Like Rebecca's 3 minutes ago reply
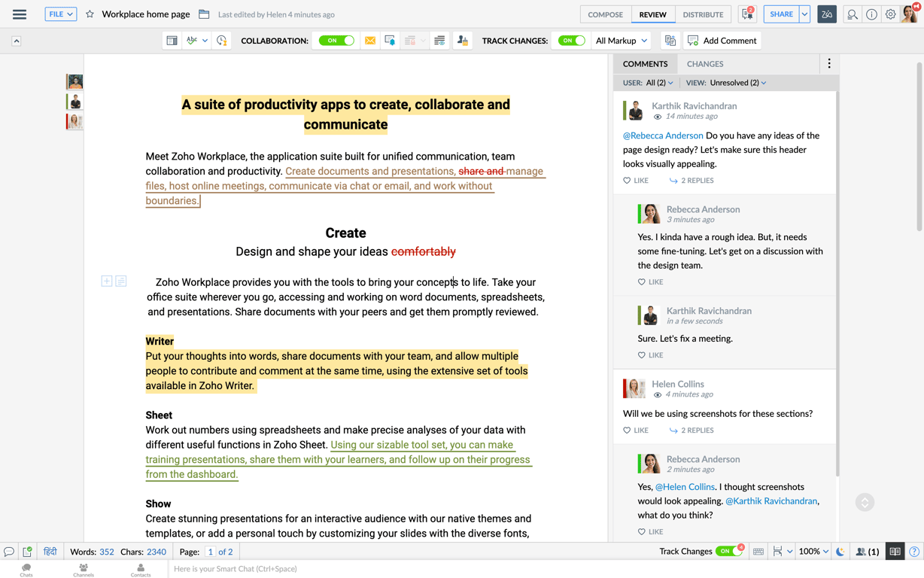Screen dimensions: 924x578 (651, 281)
